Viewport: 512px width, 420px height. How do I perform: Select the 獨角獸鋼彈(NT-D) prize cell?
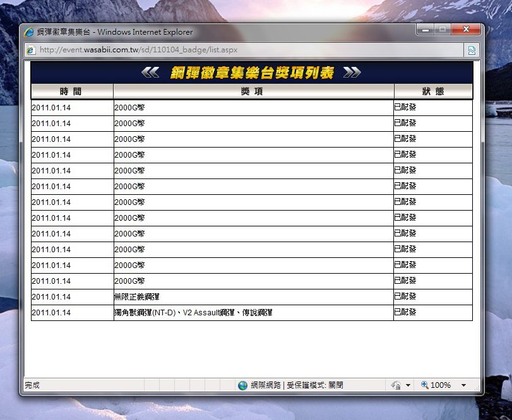[254, 312]
